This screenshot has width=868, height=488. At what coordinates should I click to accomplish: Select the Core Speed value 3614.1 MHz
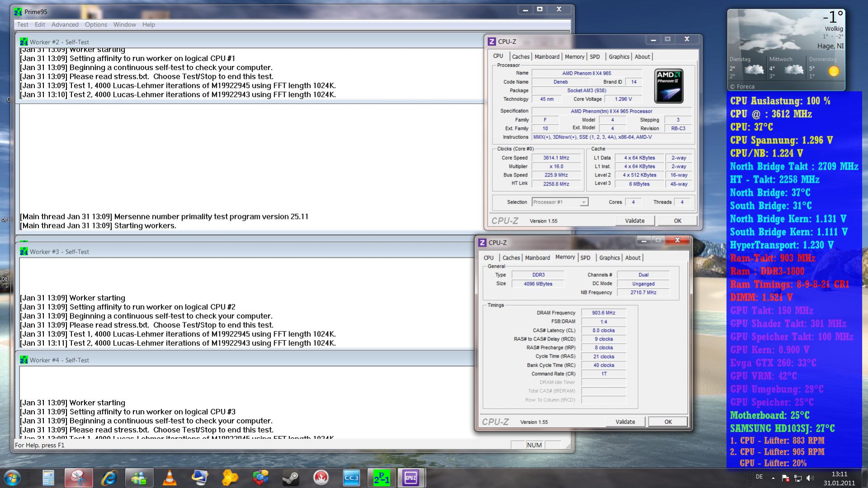(x=556, y=158)
